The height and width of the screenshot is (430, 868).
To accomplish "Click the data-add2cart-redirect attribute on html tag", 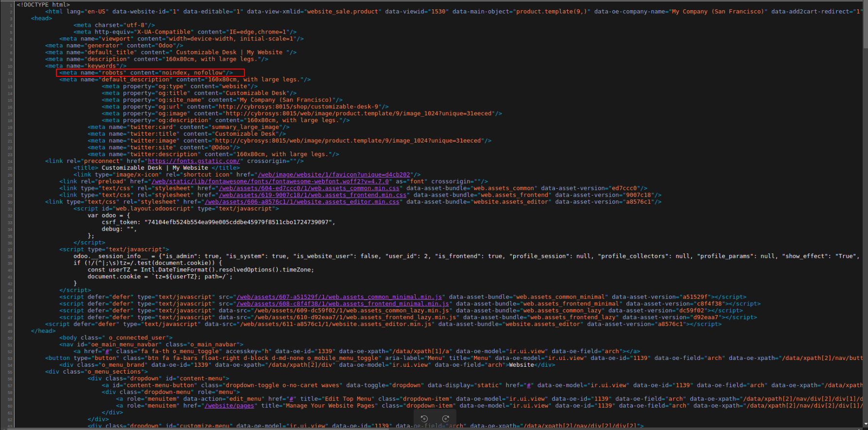I will click(817, 12).
